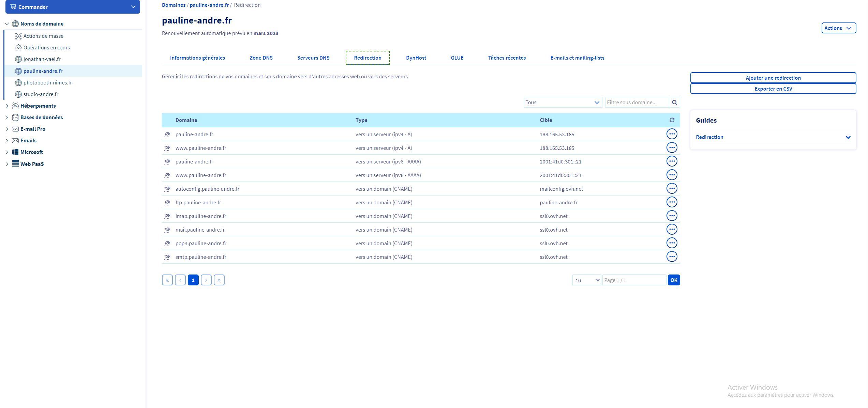Click the Filtre sous domaine input field
This screenshot has width=868, height=408.
[636, 102]
